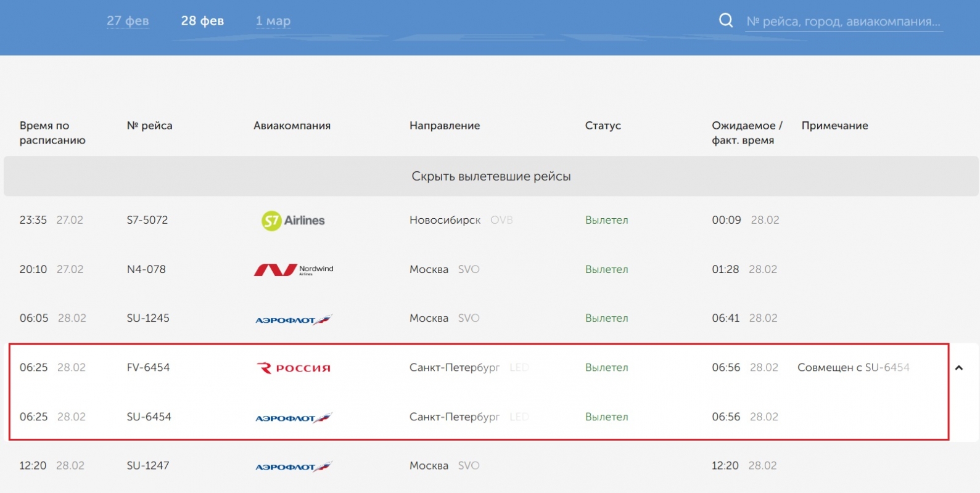980x493 pixels.
Task: Click the search magnifier icon
Action: pyautogui.click(x=726, y=20)
